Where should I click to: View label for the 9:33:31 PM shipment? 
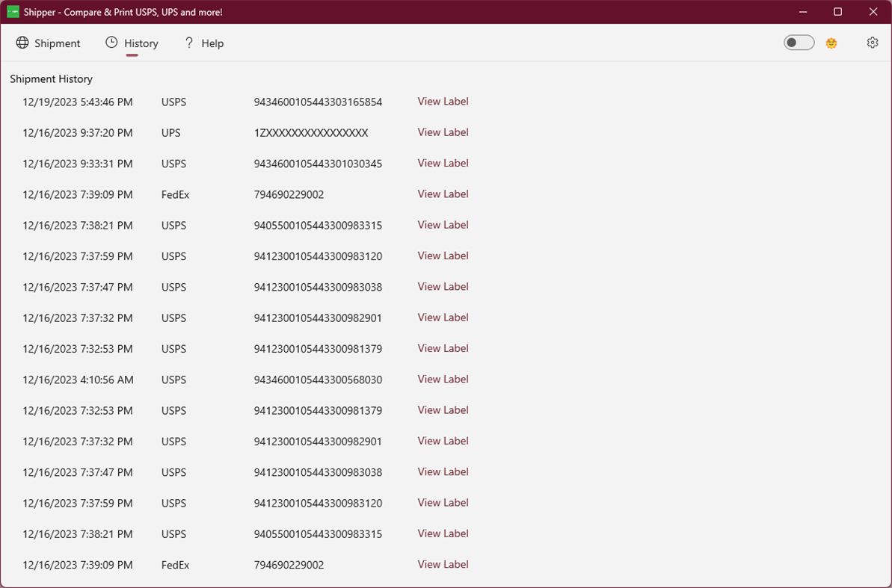(x=443, y=163)
